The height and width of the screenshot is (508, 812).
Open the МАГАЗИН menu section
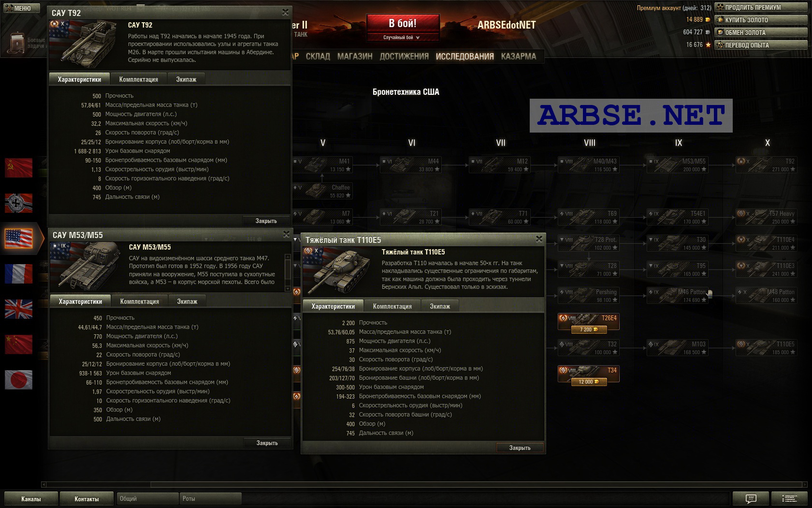pyautogui.click(x=355, y=57)
